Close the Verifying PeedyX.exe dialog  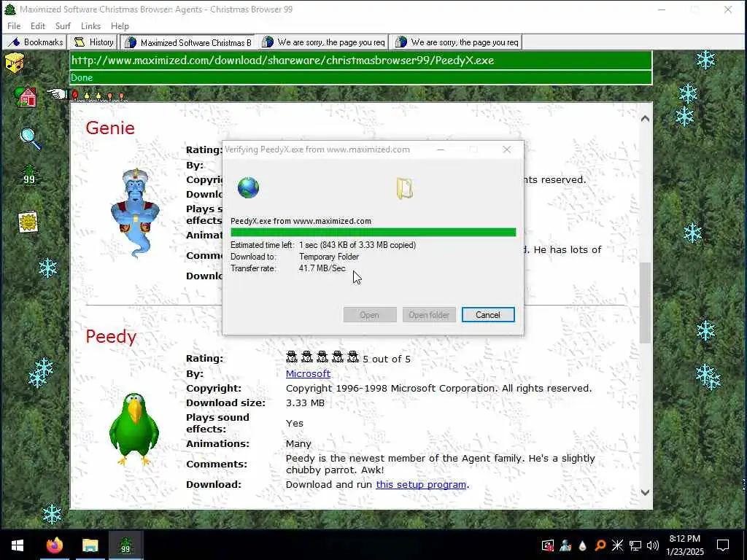[x=507, y=149]
